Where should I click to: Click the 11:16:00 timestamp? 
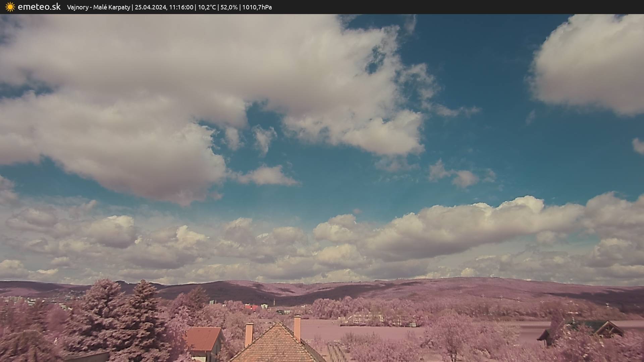(x=181, y=7)
